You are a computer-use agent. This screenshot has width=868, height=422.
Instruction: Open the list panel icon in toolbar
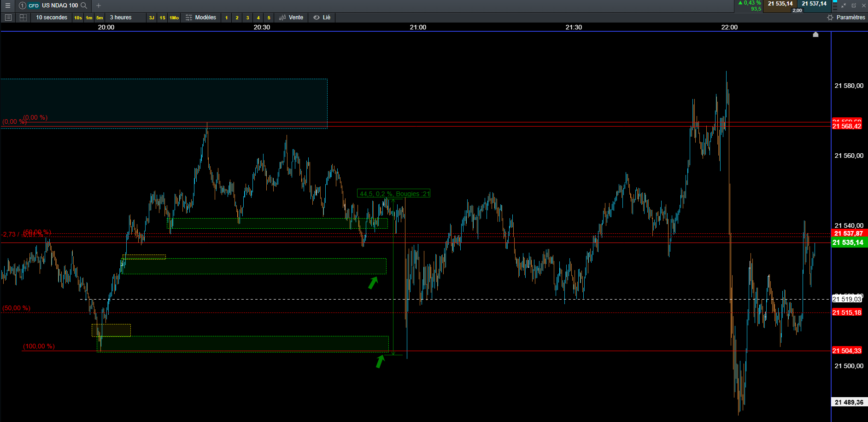click(x=8, y=17)
